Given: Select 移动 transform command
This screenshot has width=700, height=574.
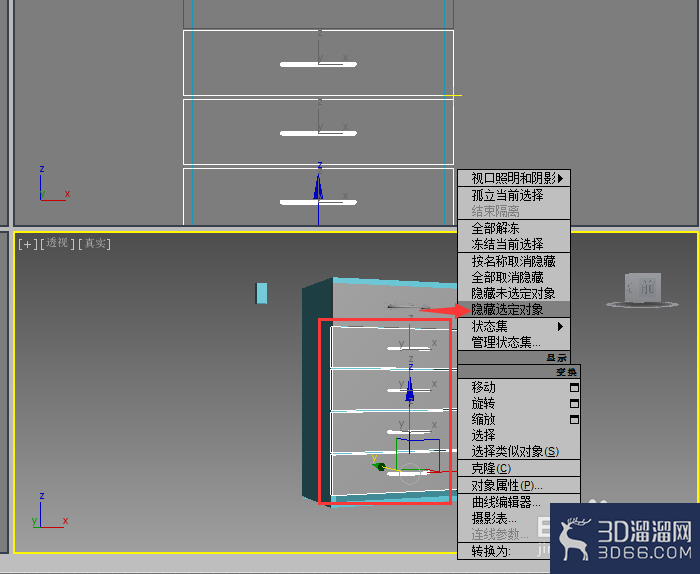Looking at the screenshot, I should click(484, 387).
